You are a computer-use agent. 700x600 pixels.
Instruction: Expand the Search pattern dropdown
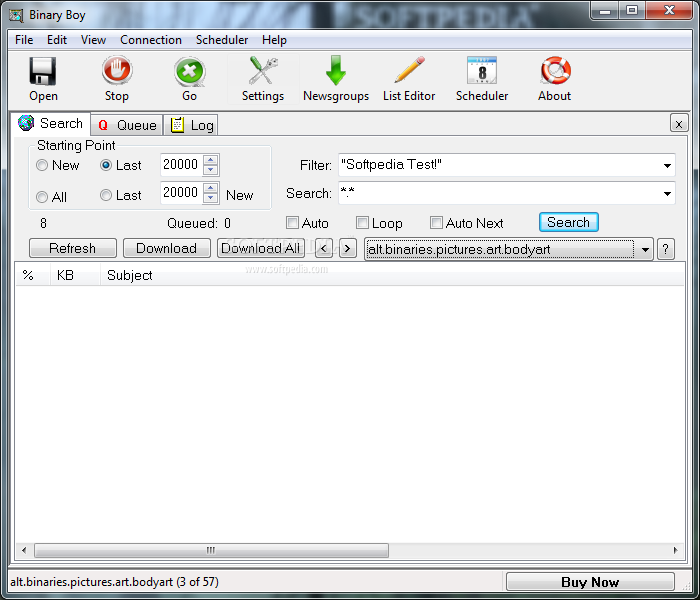(667, 194)
